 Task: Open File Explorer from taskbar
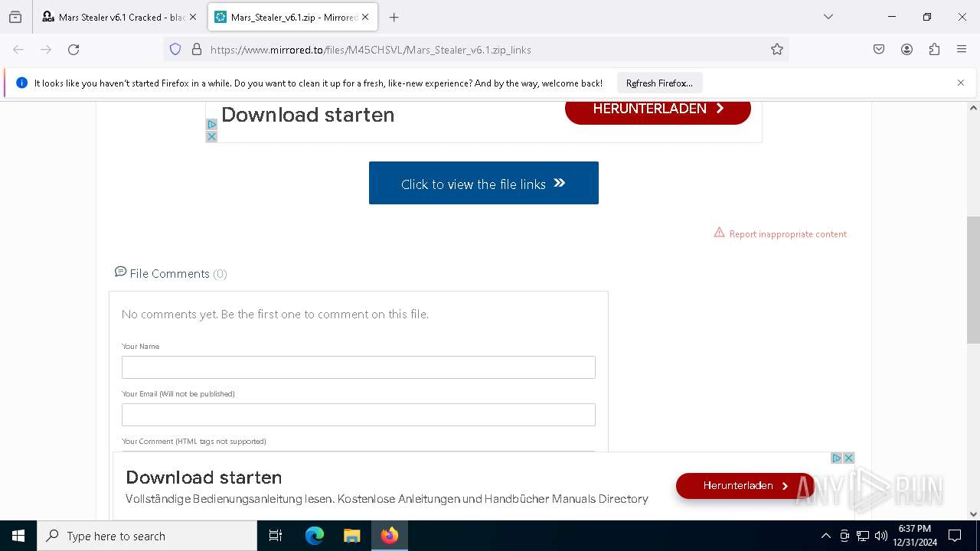point(351,536)
